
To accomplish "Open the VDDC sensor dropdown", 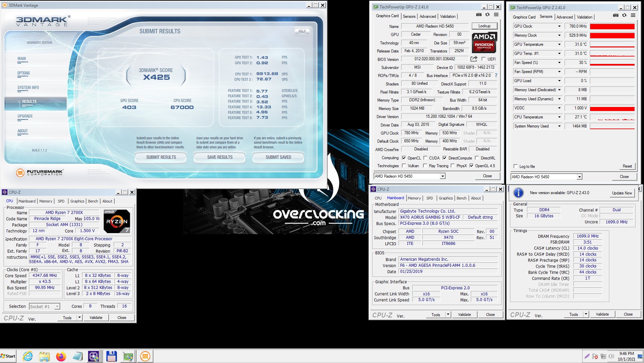I will (x=559, y=108).
